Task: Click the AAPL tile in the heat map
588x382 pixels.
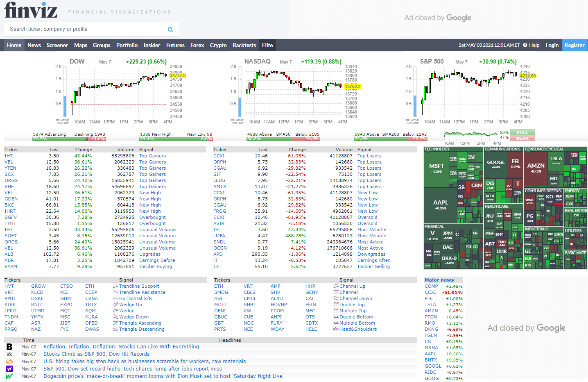Action: [441, 205]
